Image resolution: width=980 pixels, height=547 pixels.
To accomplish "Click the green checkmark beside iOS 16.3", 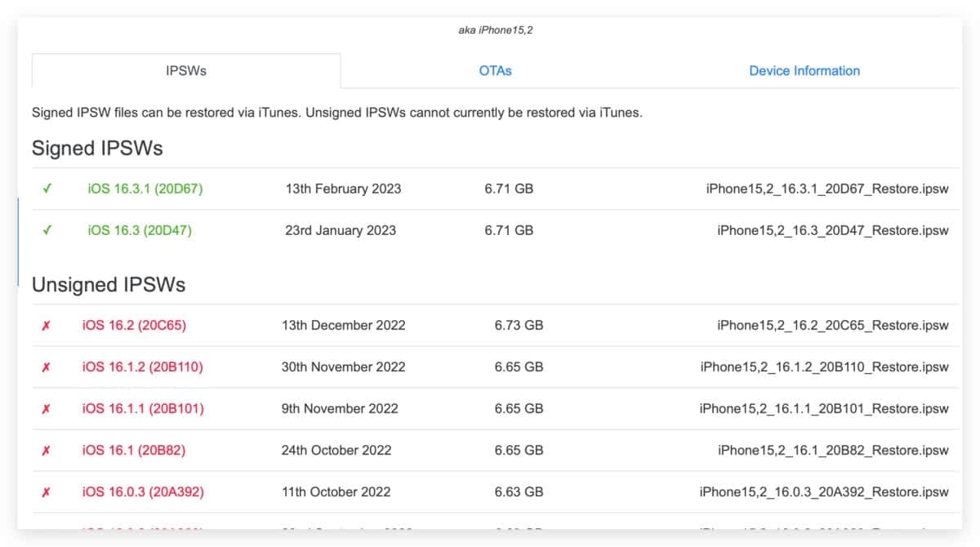I will (x=47, y=230).
